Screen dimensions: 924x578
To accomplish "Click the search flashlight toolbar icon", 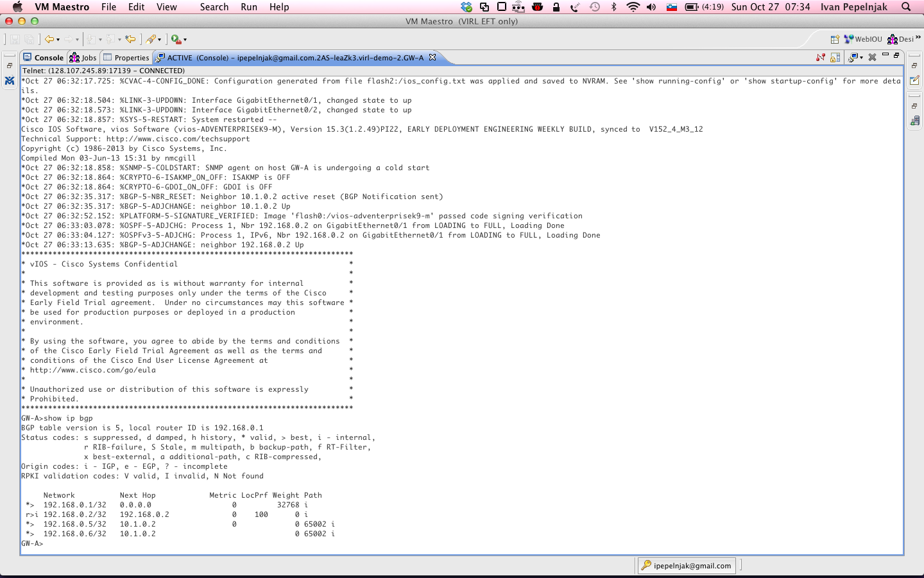I will coord(150,39).
